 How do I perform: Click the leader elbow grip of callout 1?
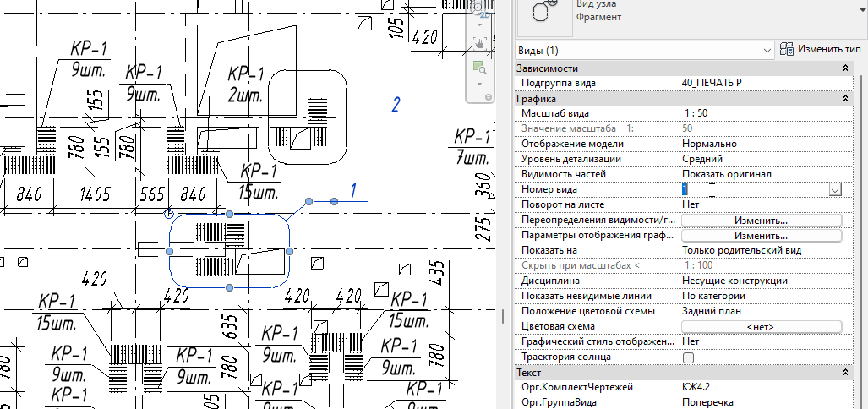coord(308,201)
